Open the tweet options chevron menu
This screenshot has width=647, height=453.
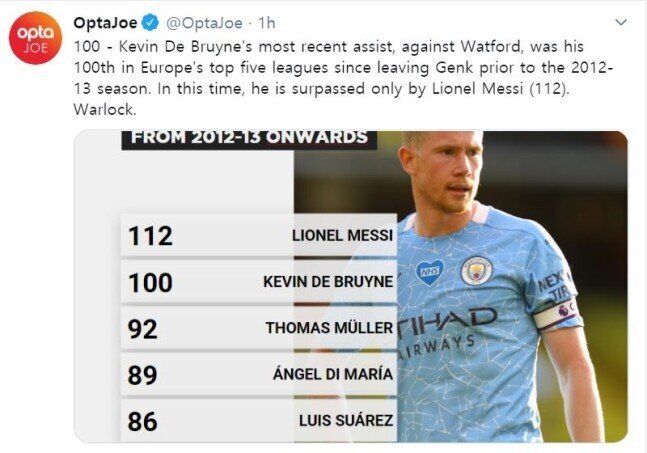pyautogui.click(x=621, y=22)
